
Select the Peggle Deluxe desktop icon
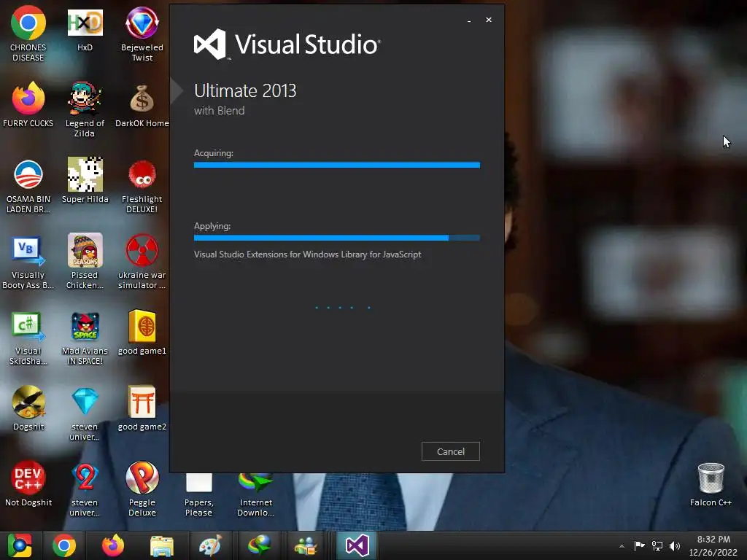pos(142,489)
